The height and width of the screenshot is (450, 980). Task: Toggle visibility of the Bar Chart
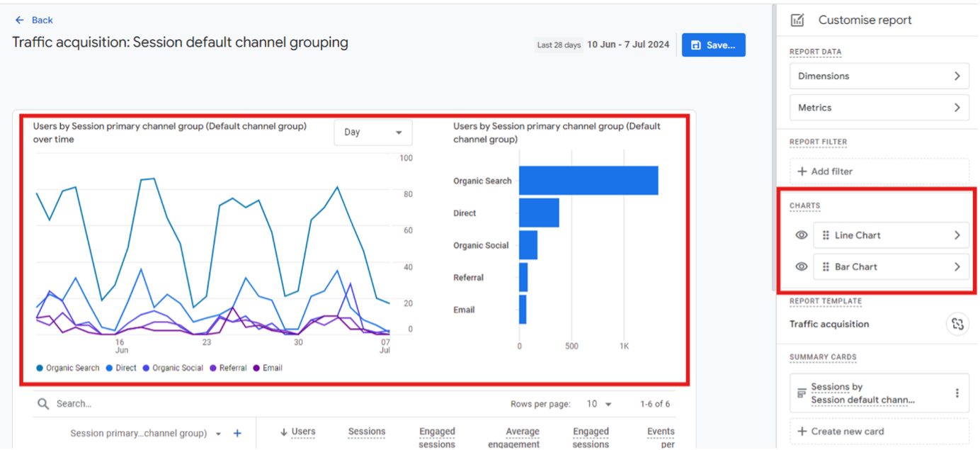801,267
